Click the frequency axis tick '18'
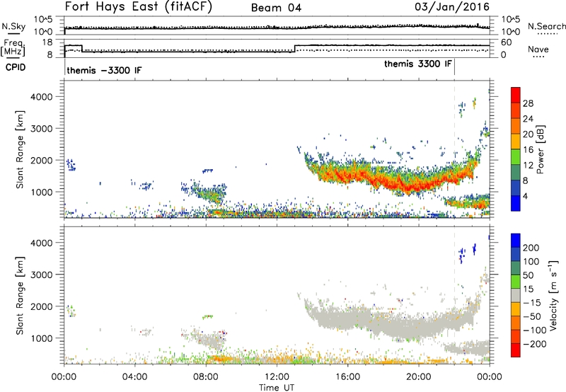 pyautogui.click(x=47, y=42)
